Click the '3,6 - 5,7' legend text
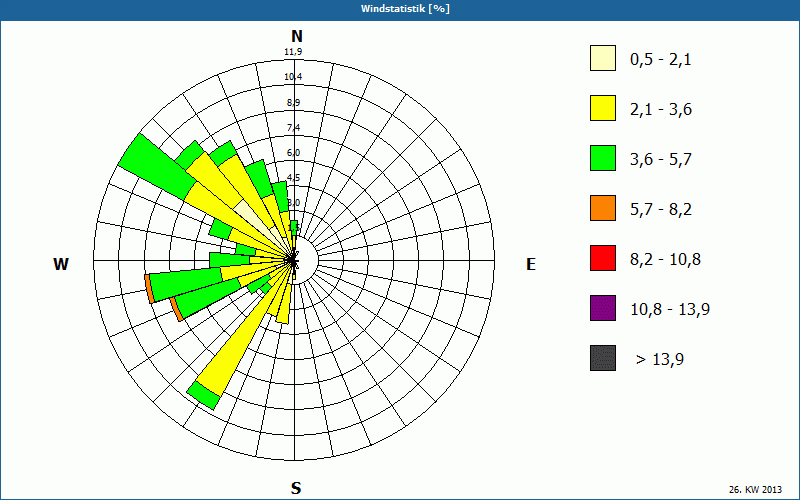 click(661, 160)
